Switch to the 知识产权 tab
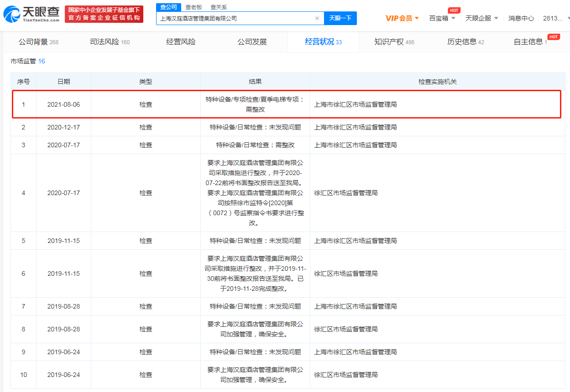570x392 pixels. 394,42
